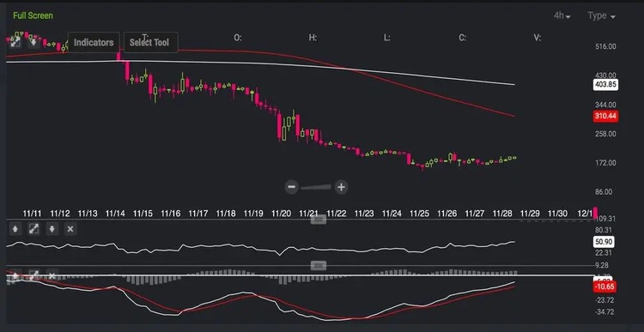Click the 11/14 date on time axis

(x=115, y=214)
